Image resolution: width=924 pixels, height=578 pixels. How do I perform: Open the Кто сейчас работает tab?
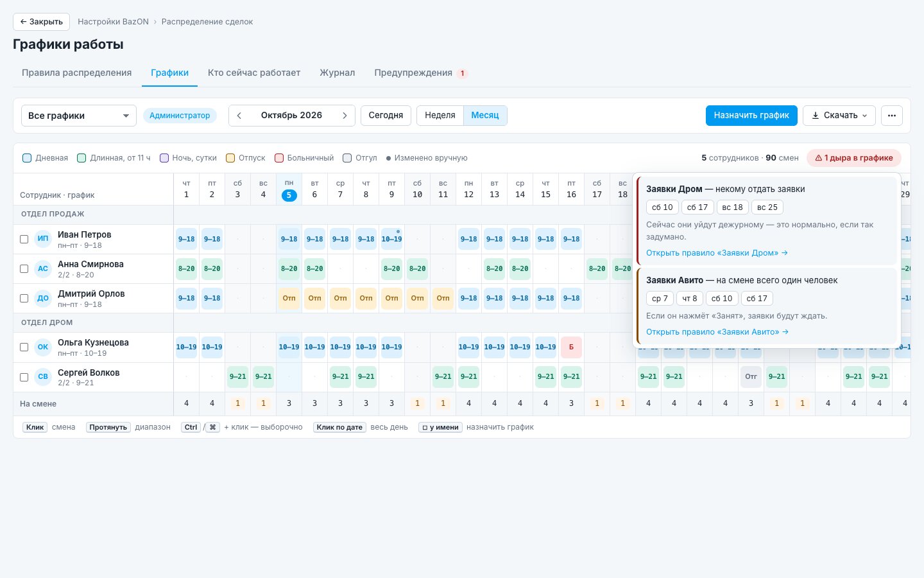pos(254,73)
